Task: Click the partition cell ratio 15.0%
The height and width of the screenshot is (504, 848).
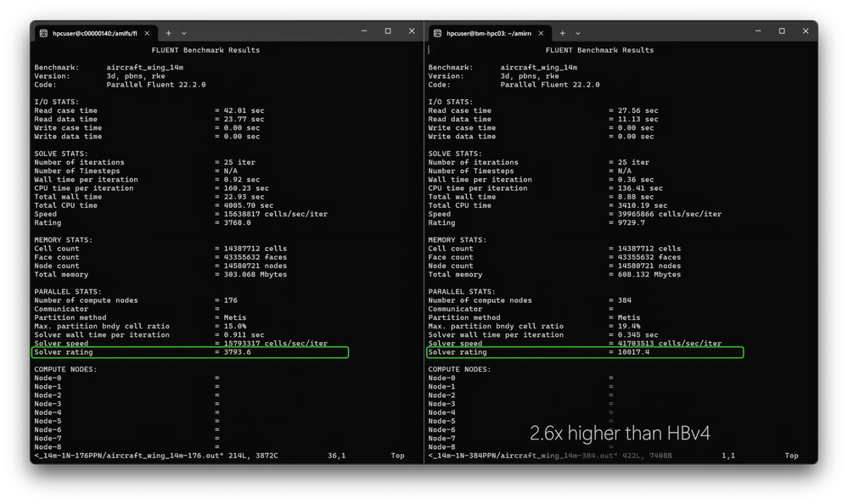Action: 235,327
